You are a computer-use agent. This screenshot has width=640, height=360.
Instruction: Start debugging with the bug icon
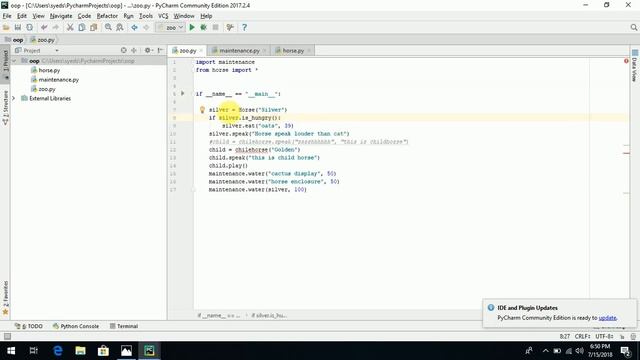(x=203, y=27)
